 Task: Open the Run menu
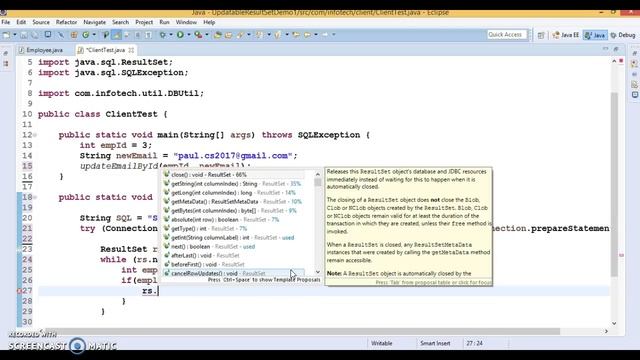tap(164, 22)
